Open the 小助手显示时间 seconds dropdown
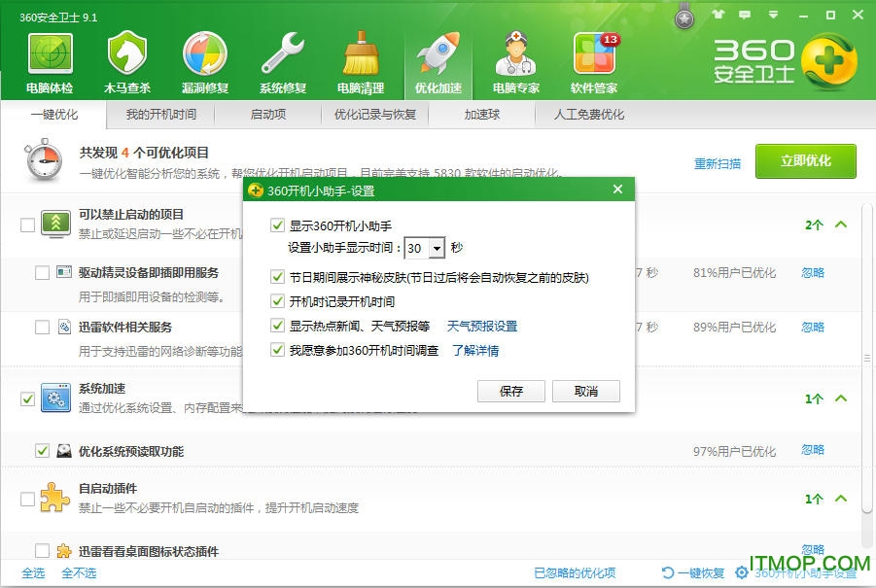Screen dimensions: 876x588 (x=437, y=248)
